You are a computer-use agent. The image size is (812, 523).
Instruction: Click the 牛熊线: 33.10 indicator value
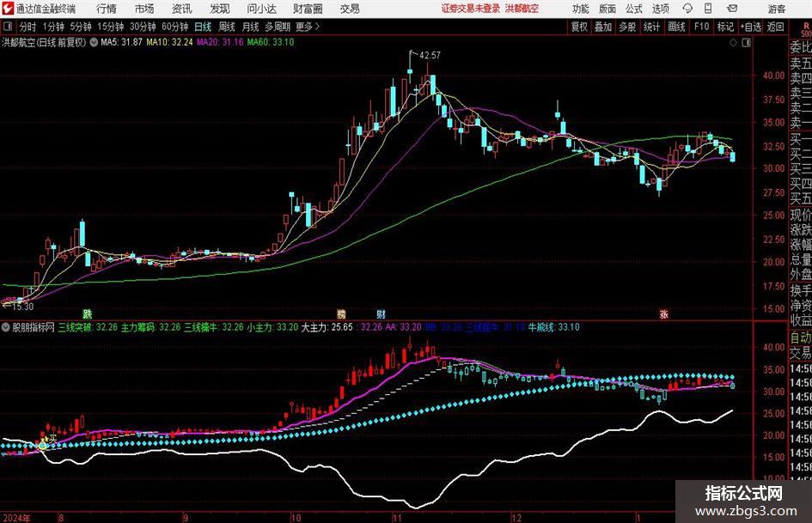click(554, 327)
